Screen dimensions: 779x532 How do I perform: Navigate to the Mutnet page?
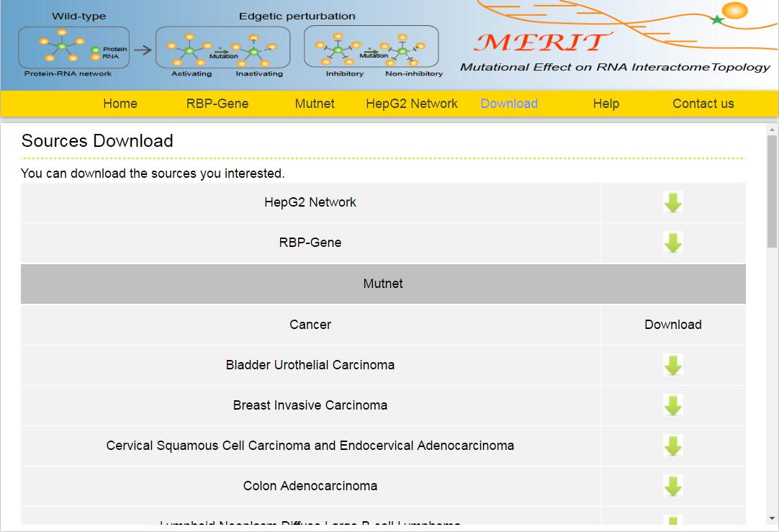315,104
